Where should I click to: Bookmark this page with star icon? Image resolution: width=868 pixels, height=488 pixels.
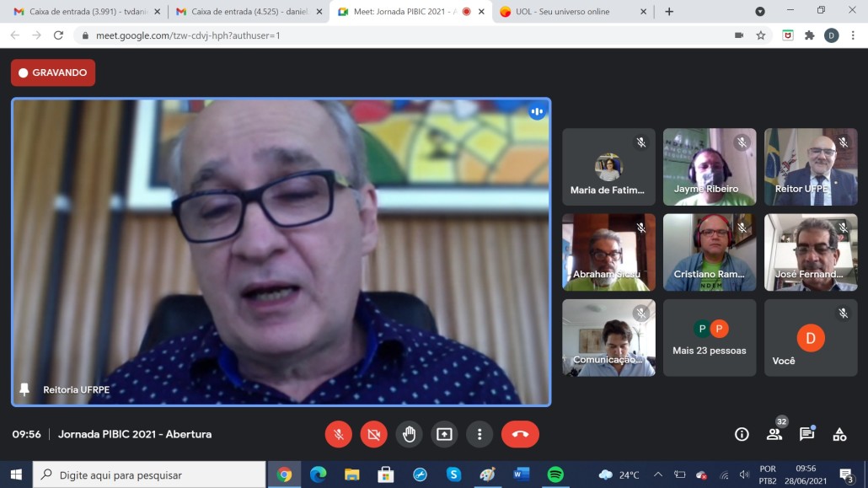pyautogui.click(x=761, y=35)
